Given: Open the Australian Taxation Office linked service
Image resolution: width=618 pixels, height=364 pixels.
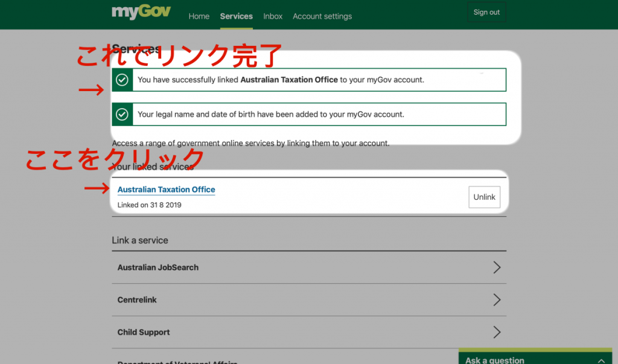Looking at the screenshot, I should 166,190.
